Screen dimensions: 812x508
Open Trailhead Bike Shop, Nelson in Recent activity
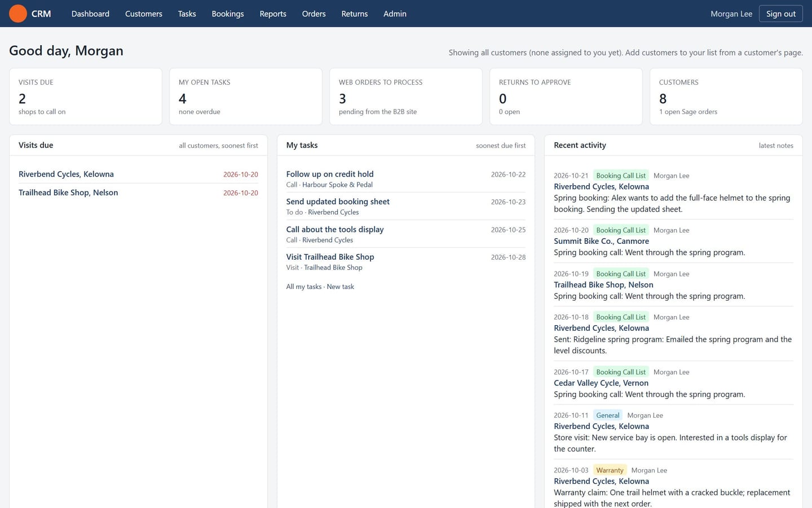(x=603, y=284)
